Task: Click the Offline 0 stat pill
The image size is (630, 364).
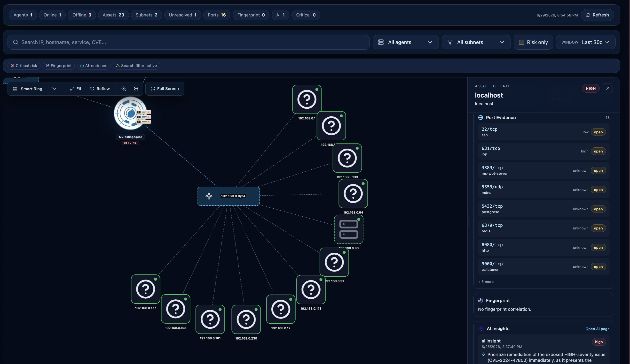Action: pos(82,15)
